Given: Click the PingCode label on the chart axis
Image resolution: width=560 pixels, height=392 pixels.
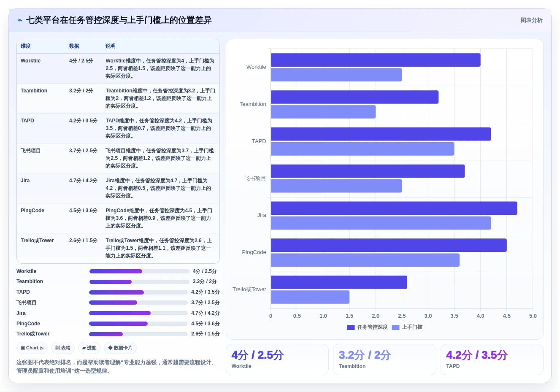Looking at the screenshot, I should click(254, 252).
